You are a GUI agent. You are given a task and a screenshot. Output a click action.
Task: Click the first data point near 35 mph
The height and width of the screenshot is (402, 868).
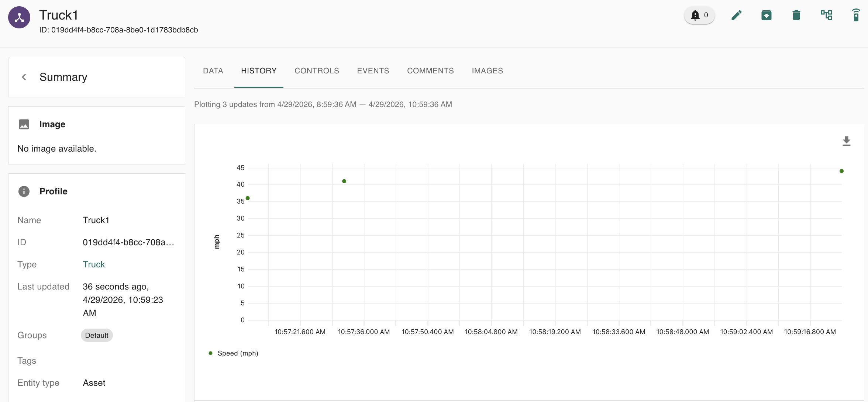(x=248, y=198)
